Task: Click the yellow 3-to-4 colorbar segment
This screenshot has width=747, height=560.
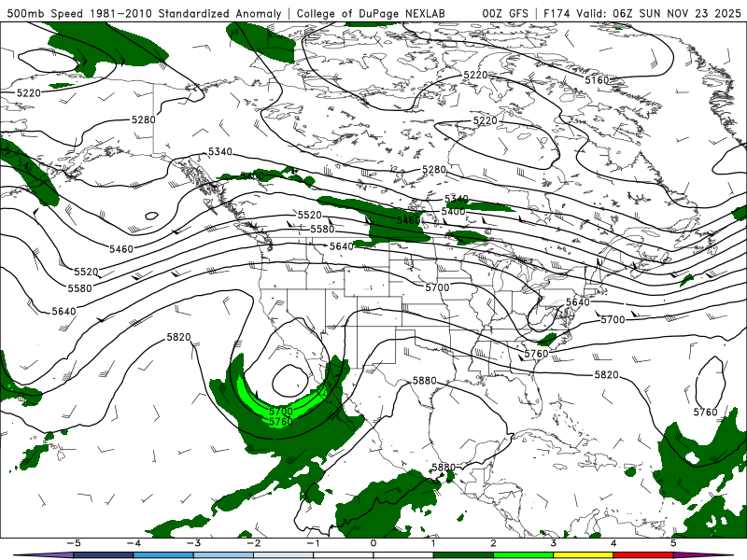Action: [x=583, y=555]
